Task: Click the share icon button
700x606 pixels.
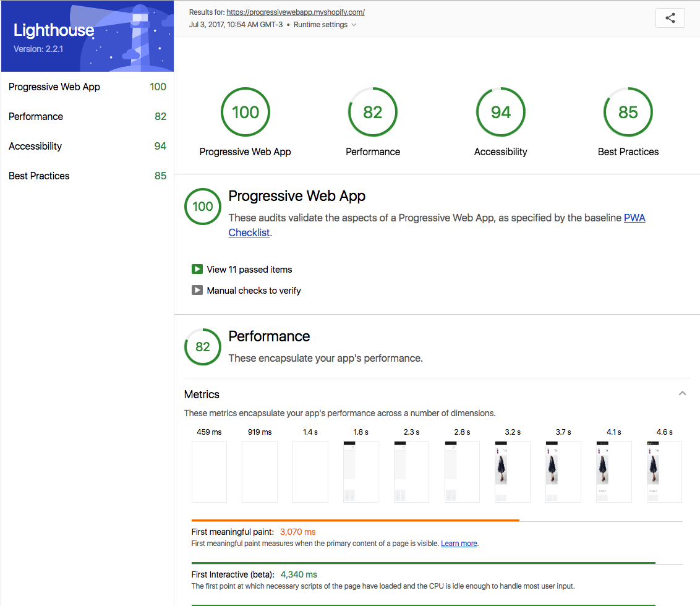Action: 670,18
